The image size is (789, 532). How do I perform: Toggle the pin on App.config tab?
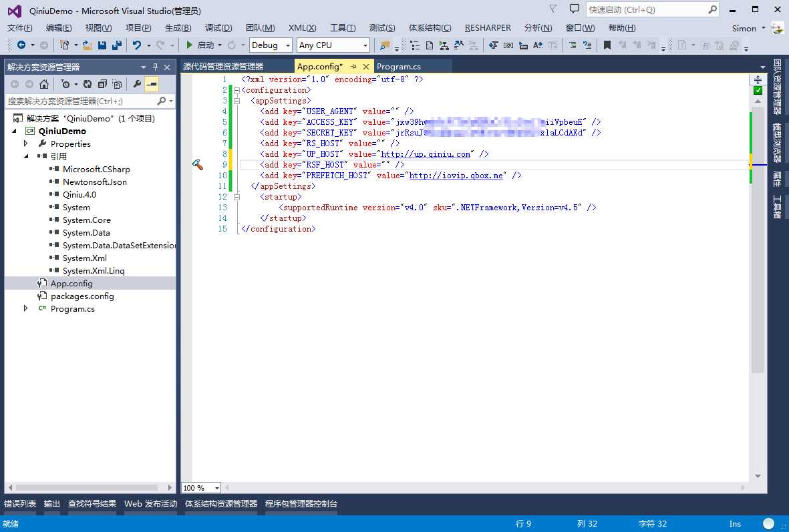pos(353,66)
